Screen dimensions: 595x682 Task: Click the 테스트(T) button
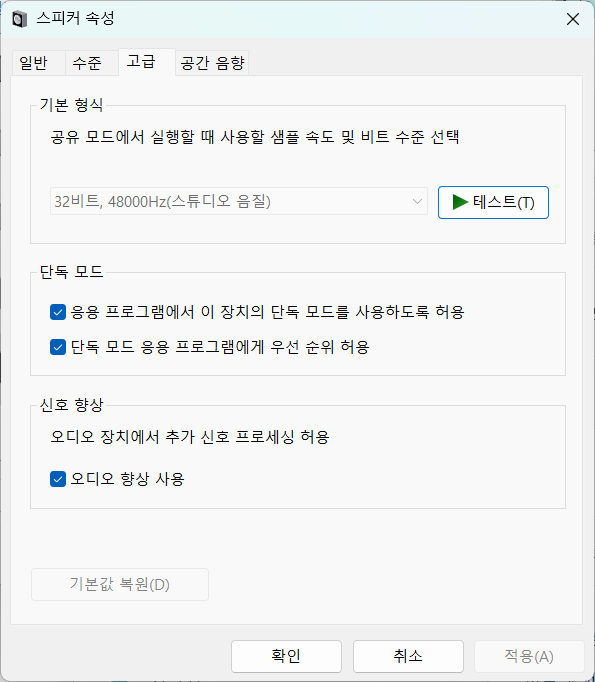point(493,202)
